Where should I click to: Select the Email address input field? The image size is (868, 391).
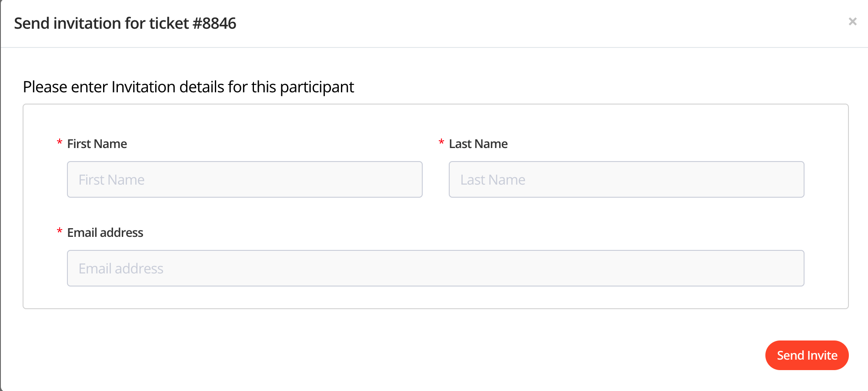pyautogui.click(x=435, y=268)
